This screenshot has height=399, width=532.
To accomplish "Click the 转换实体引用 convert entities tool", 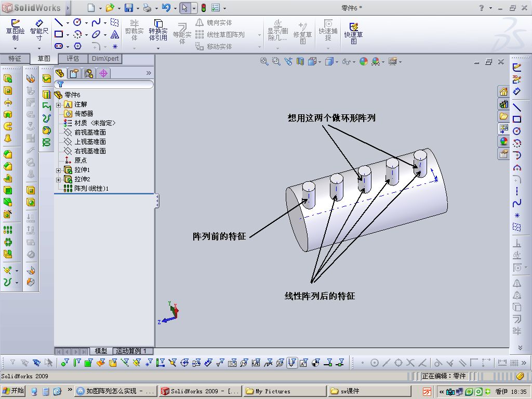I will pos(158,30).
